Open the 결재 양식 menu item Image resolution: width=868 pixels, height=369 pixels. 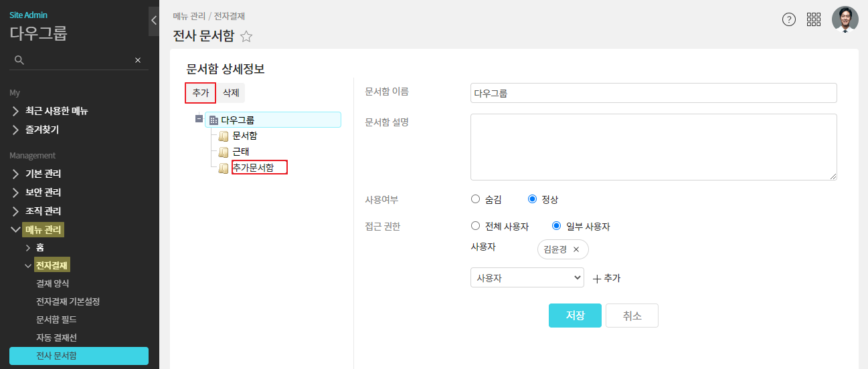coord(53,283)
